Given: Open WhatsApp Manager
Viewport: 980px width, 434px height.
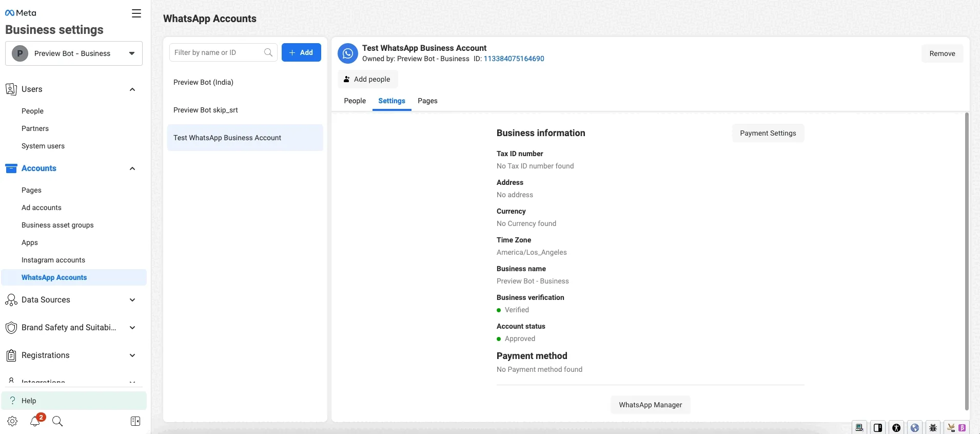Looking at the screenshot, I should [650, 405].
